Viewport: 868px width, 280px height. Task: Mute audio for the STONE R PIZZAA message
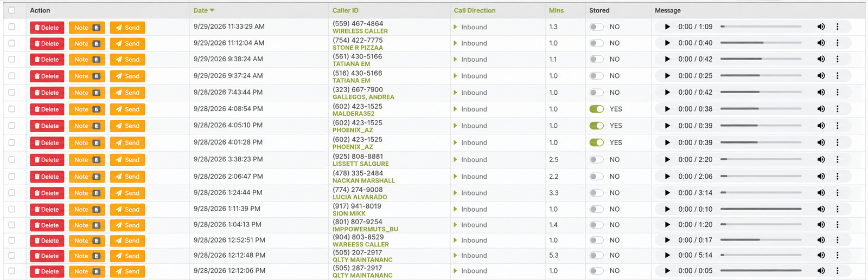[821, 43]
